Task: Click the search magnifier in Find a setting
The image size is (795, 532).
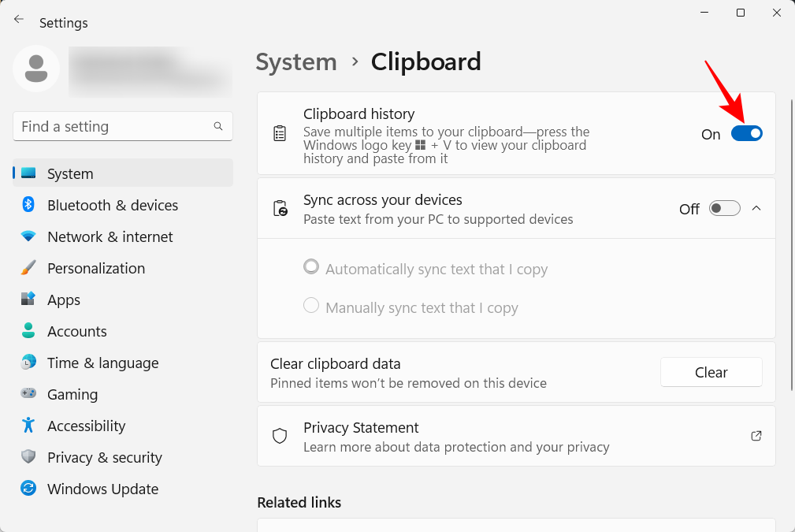Action: (217, 126)
